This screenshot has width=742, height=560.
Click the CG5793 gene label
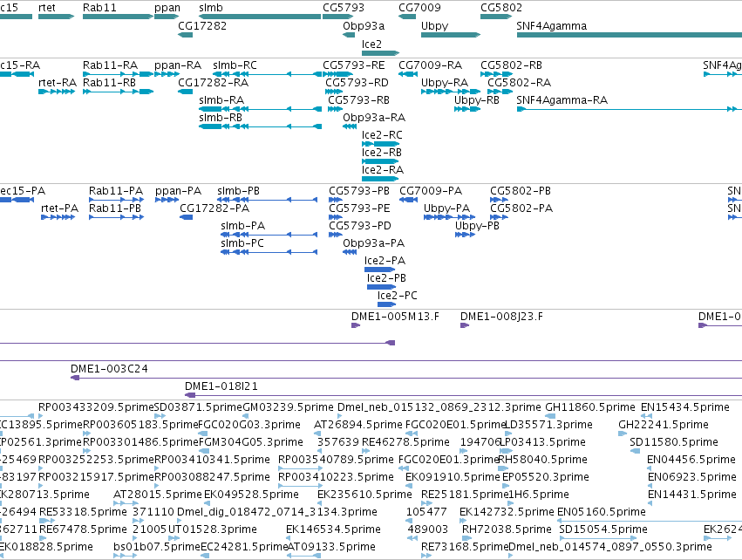click(x=344, y=8)
